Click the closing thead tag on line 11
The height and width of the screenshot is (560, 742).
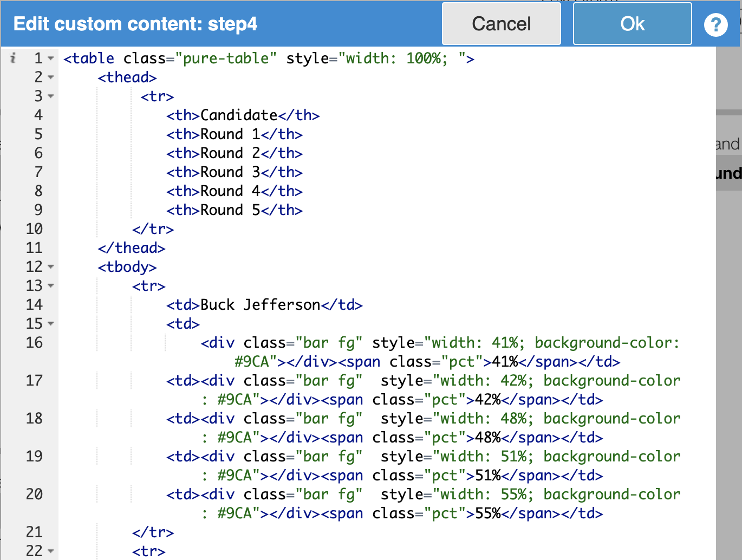pos(132,248)
